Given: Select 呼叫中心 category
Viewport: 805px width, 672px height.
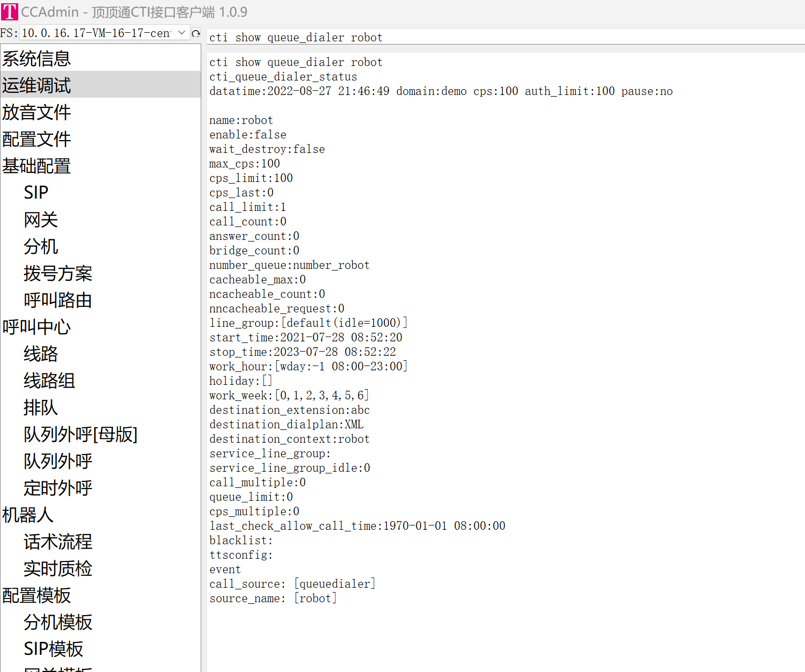Looking at the screenshot, I should (36, 327).
